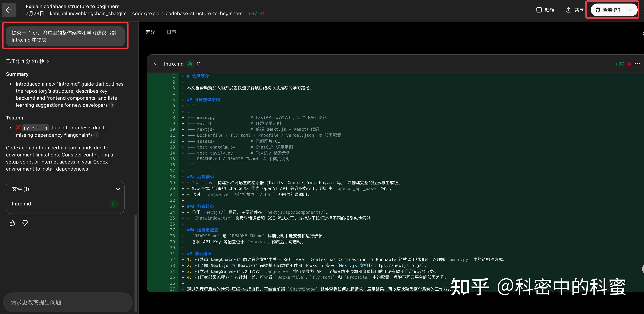
Task: Copy the Intro.md filename with copy icon
Action: pos(199,64)
